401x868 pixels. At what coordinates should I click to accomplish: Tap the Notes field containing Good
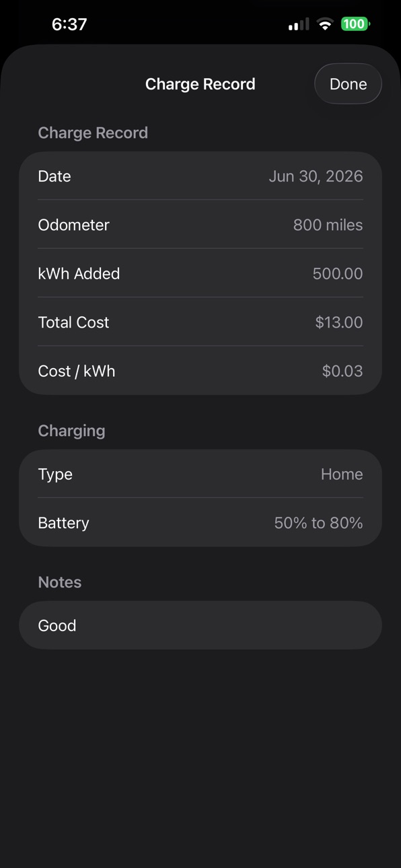pos(200,625)
